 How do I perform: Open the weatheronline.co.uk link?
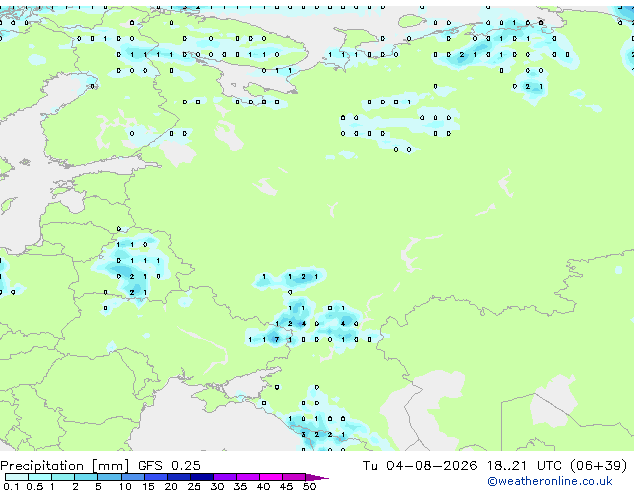point(550,481)
